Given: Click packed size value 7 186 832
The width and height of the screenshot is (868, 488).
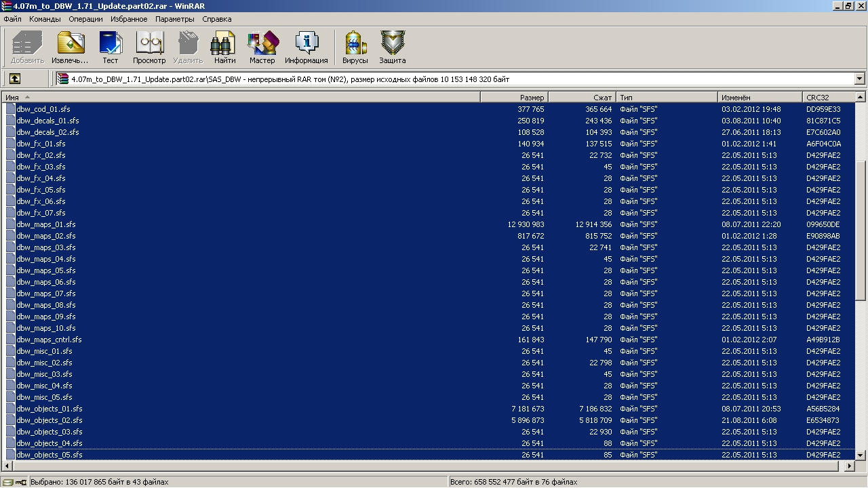Looking at the screenshot, I should pyautogui.click(x=595, y=409).
